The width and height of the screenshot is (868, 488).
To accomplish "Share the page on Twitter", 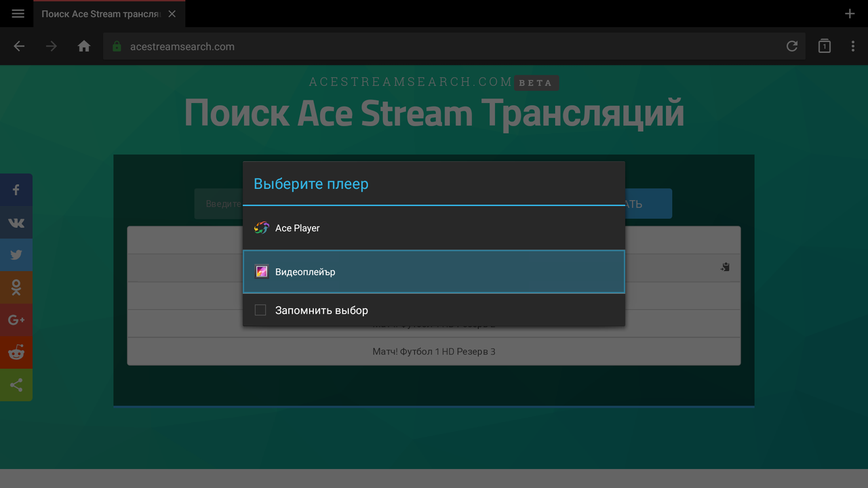I will [x=16, y=255].
